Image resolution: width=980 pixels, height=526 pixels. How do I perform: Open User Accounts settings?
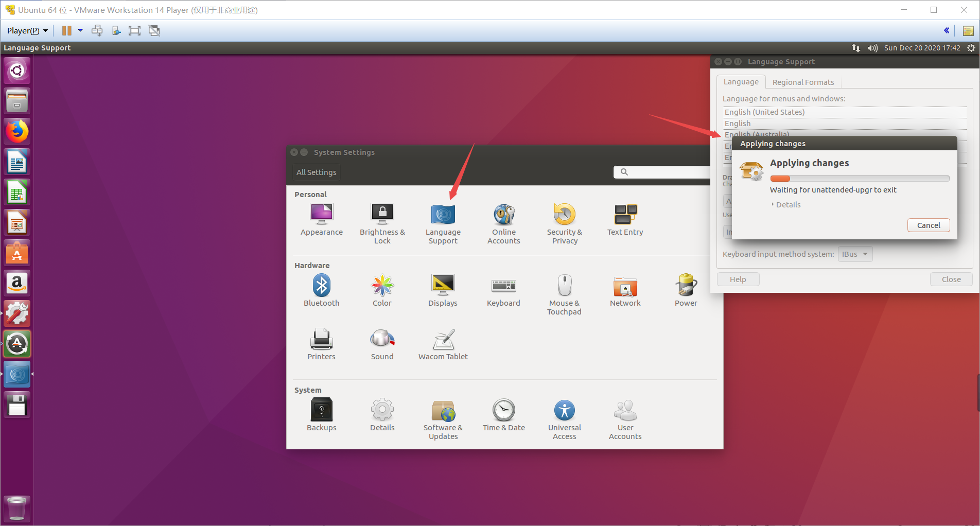point(625,419)
